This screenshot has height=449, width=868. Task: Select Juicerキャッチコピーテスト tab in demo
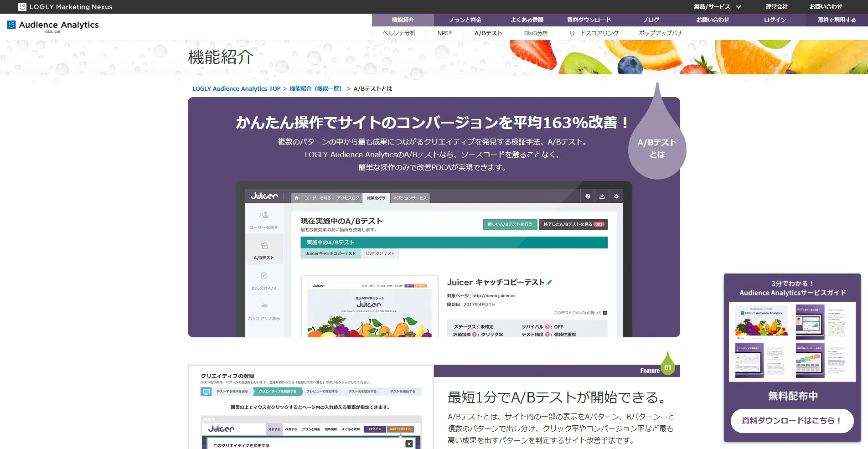click(x=331, y=253)
